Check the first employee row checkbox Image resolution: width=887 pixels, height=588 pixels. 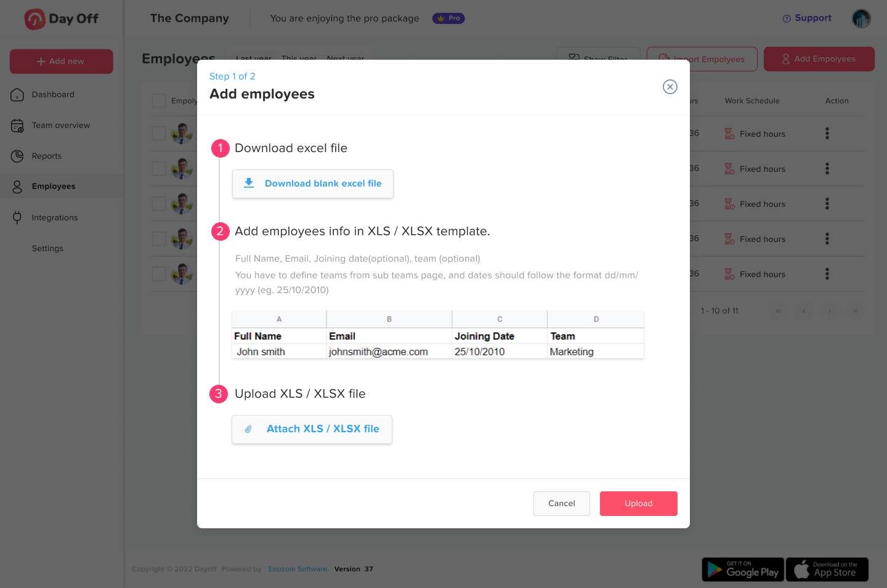click(x=159, y=134)
